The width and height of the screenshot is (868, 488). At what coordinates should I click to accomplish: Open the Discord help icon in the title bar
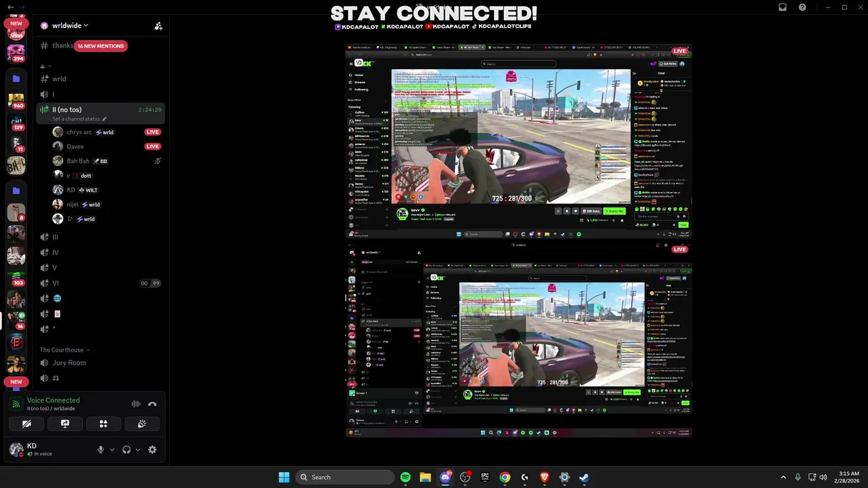802,7
